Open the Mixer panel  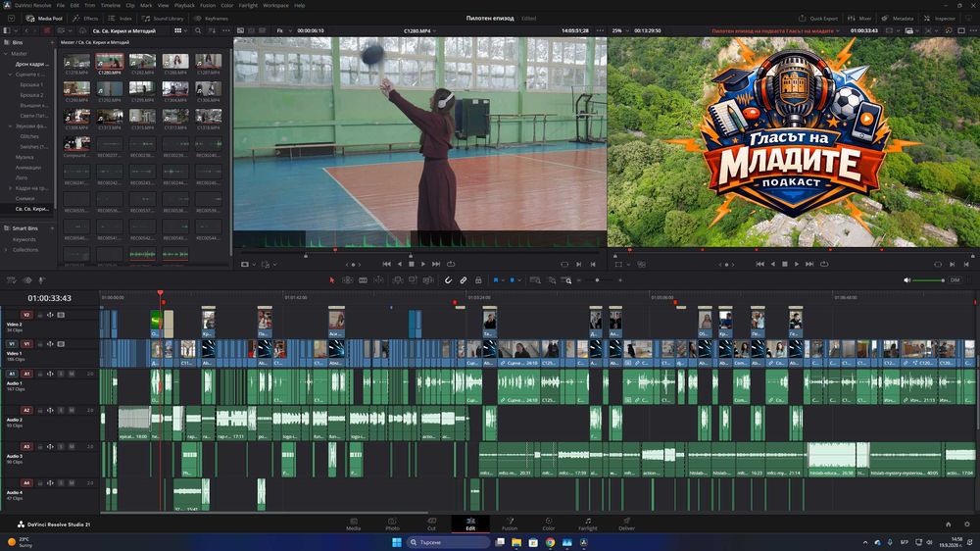pos(859,18)
